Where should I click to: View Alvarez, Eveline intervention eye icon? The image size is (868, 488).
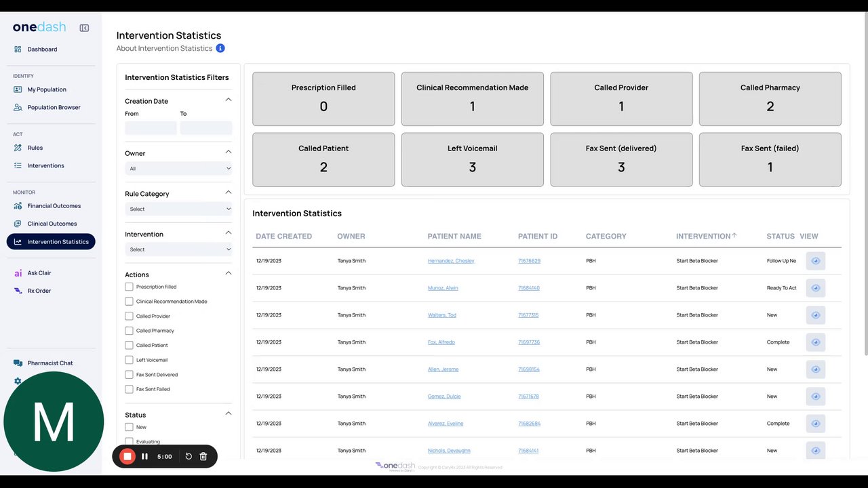[815, 424]
